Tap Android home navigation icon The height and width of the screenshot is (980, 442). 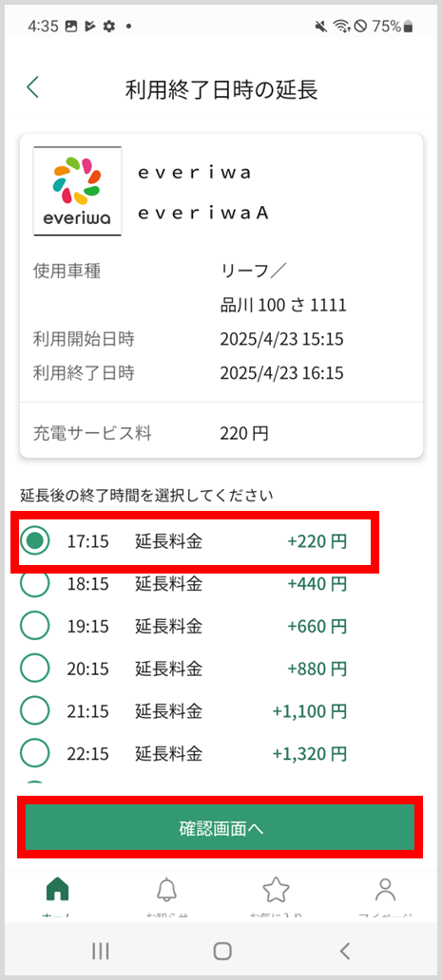(x=221, y=951)
